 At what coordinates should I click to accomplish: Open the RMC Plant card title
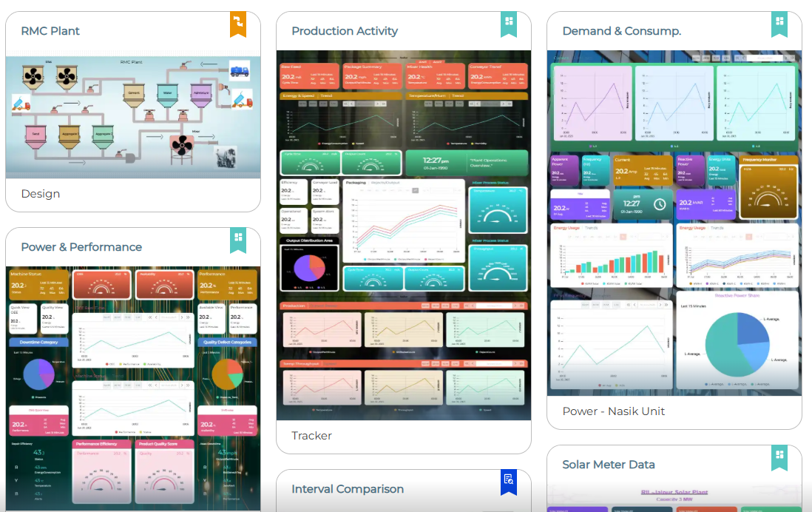pyautogui.click(x=50, y=31)
